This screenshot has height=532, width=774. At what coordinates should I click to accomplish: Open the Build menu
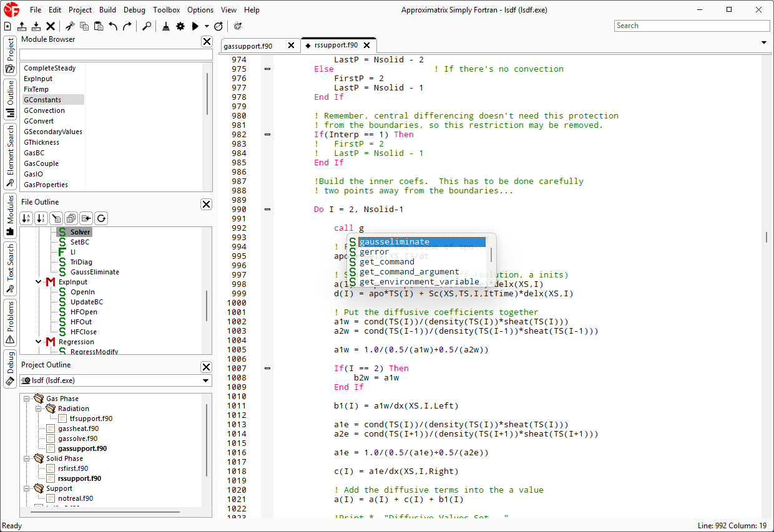point(107,10)
